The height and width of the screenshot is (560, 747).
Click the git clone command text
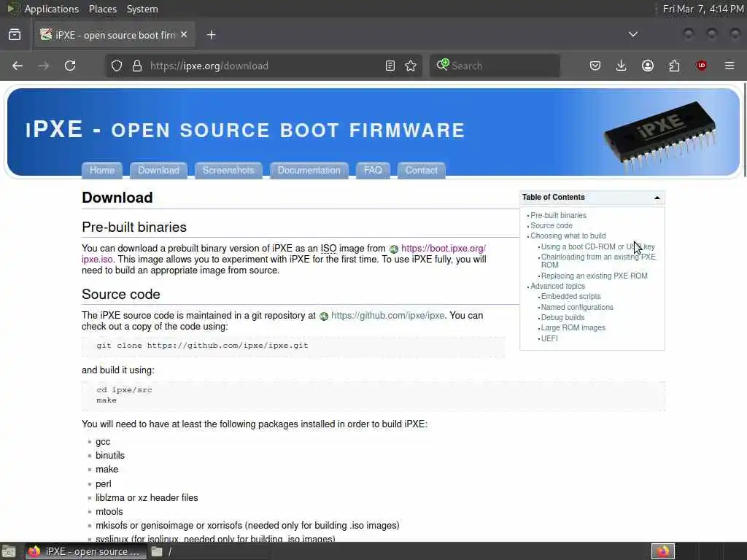tap(202, 346)
